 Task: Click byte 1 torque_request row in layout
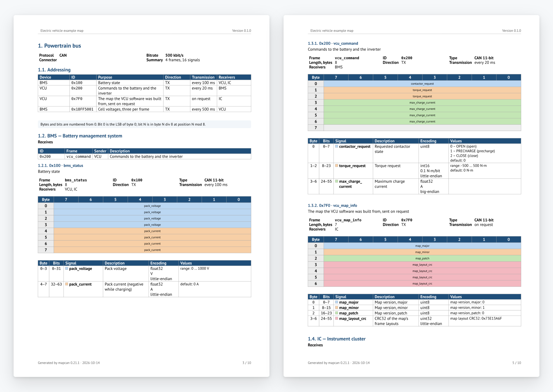pyautogui.click(x=422, y=90)
